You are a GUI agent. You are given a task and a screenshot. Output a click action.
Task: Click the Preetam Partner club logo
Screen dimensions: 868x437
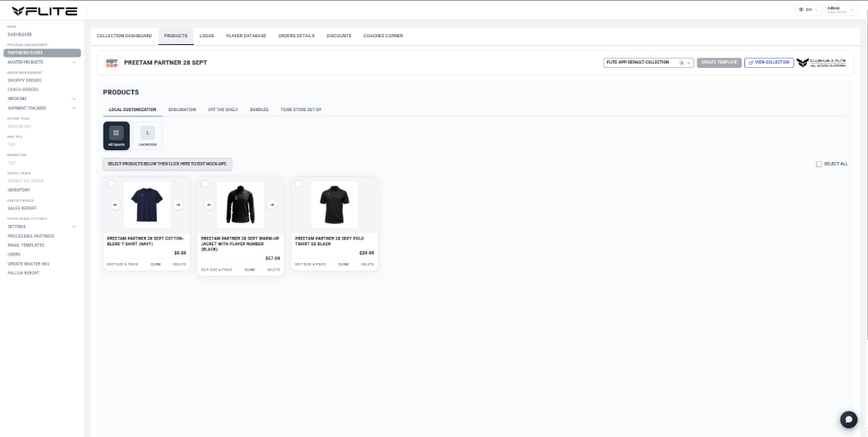(112, 63)
